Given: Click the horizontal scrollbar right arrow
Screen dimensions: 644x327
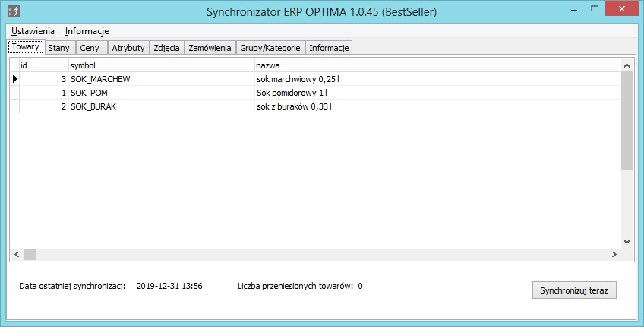Looking at the screenshot, I should [x=614, y=254].
